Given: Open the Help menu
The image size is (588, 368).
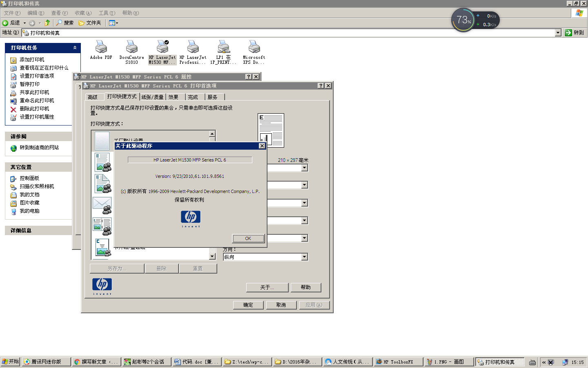Looking at the screenshot, I should pos(130,13).
